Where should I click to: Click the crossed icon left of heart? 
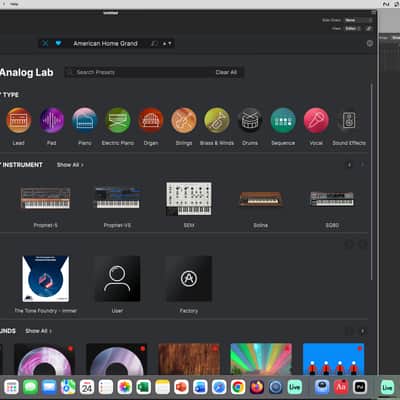click(45, 43)
